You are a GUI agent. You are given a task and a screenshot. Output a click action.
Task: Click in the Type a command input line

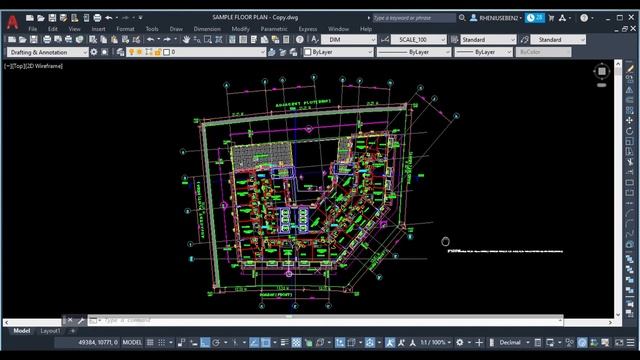(x=327, y=320)
